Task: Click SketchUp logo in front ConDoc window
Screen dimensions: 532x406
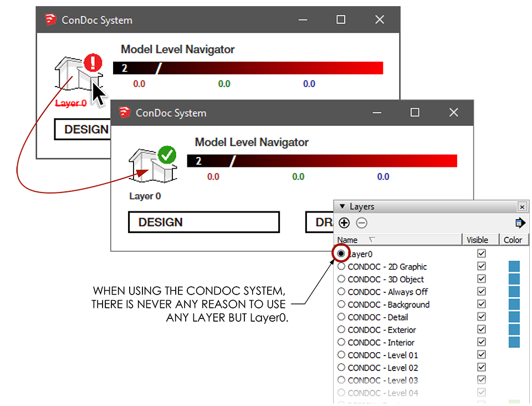Action: (125, 113)
